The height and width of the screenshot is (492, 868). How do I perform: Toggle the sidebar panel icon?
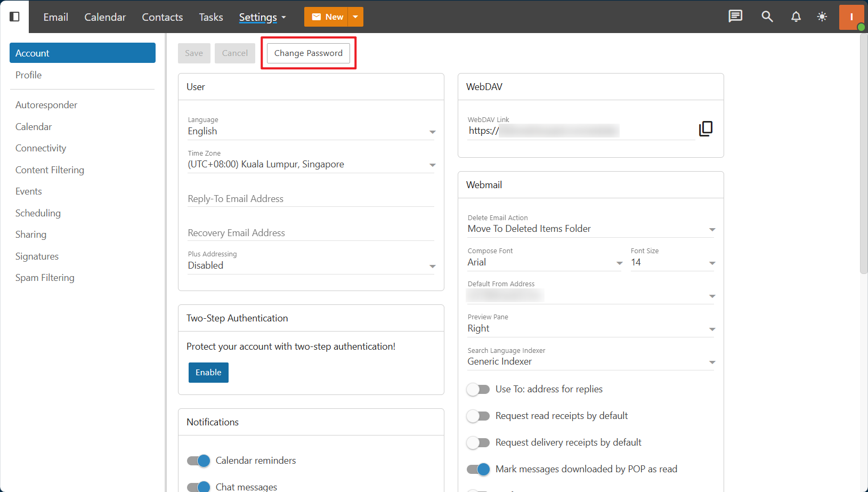tap(15, 17)
